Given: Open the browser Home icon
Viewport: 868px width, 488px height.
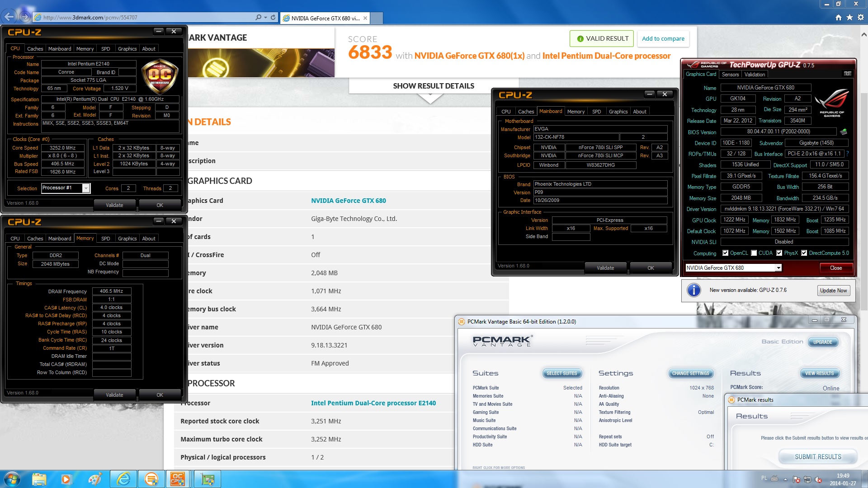Looking at the screenshot, I should 839,17.
